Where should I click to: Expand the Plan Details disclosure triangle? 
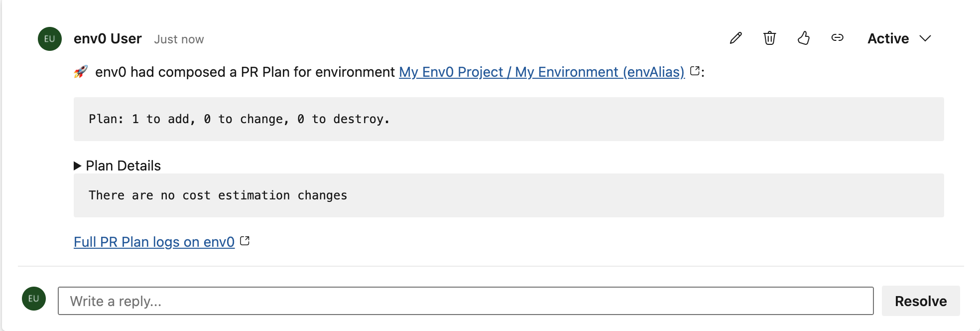click(x=78, y=166)
